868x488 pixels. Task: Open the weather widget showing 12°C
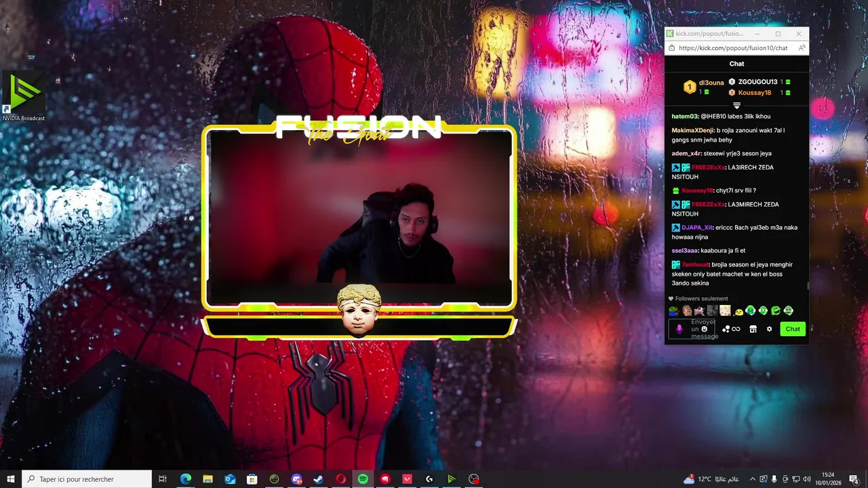tap(711, 479)
